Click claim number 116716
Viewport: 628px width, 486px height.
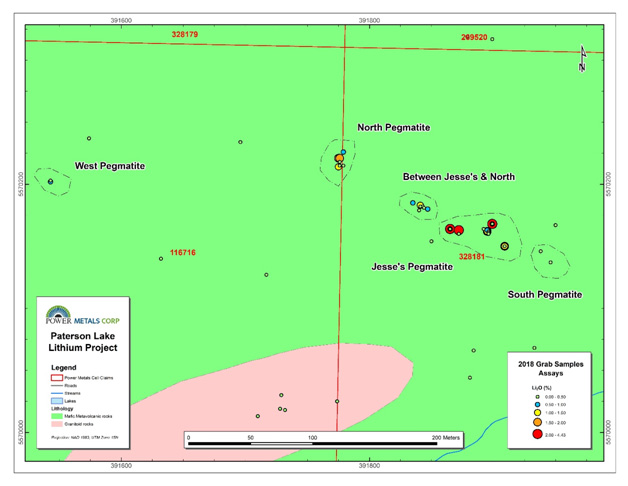click(183, 252)
